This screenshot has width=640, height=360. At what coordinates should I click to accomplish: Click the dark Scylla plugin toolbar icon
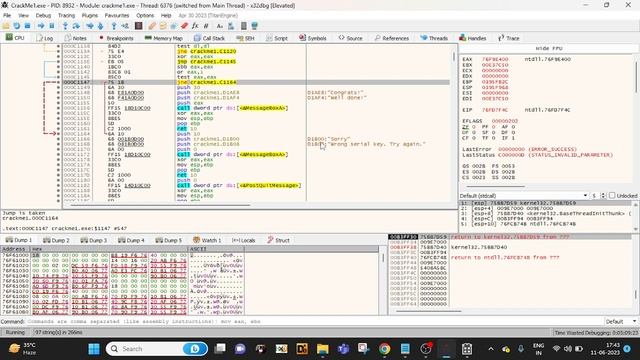click(138, 26)
